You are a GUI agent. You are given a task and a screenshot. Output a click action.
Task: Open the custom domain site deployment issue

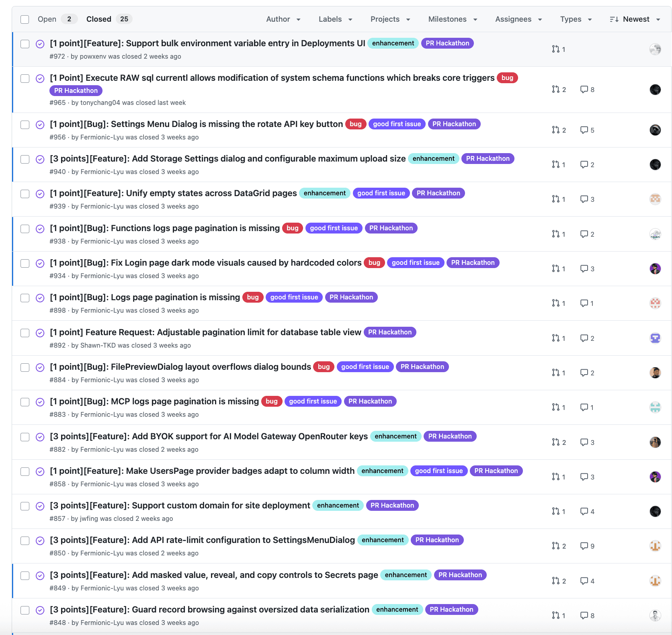[x=180, y=506]
